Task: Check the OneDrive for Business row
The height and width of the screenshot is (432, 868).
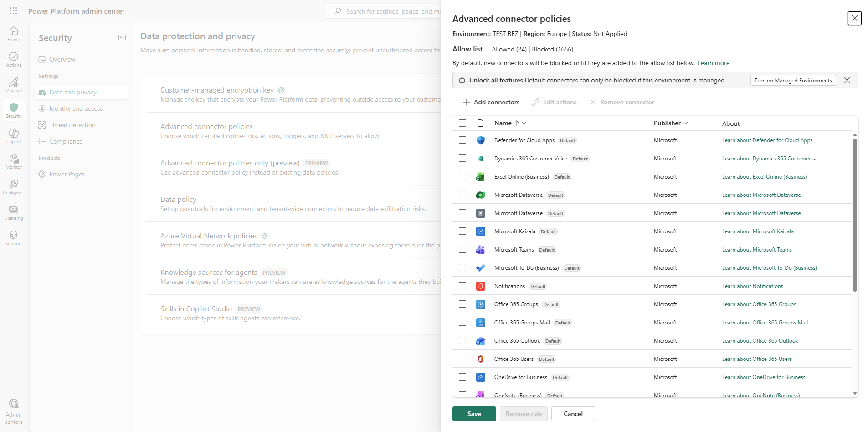Action: tap(462, 377)
